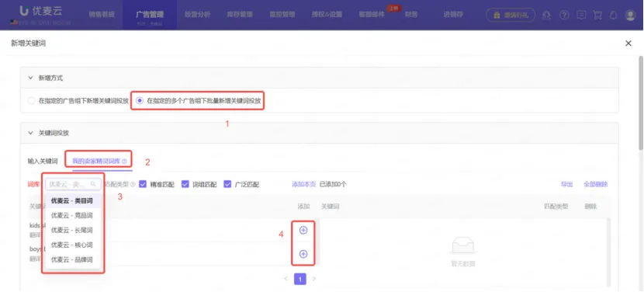Click the 添加本页 link

coord(303,184)
